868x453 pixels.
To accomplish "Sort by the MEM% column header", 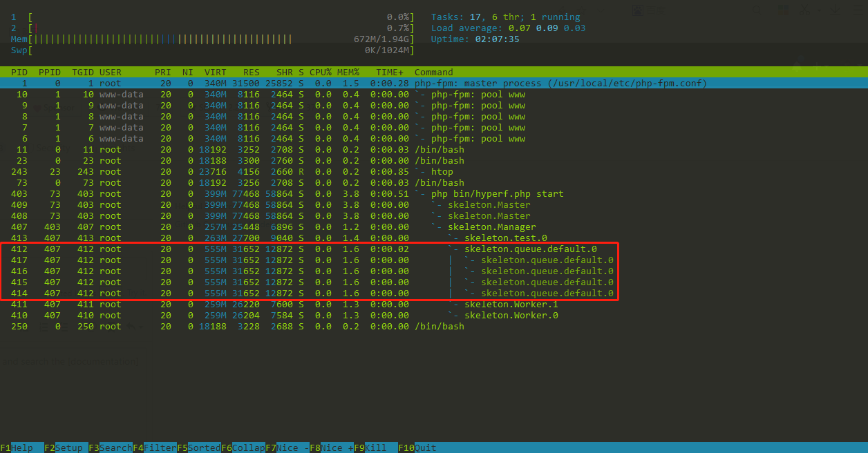I will click(x=348, y=72).
